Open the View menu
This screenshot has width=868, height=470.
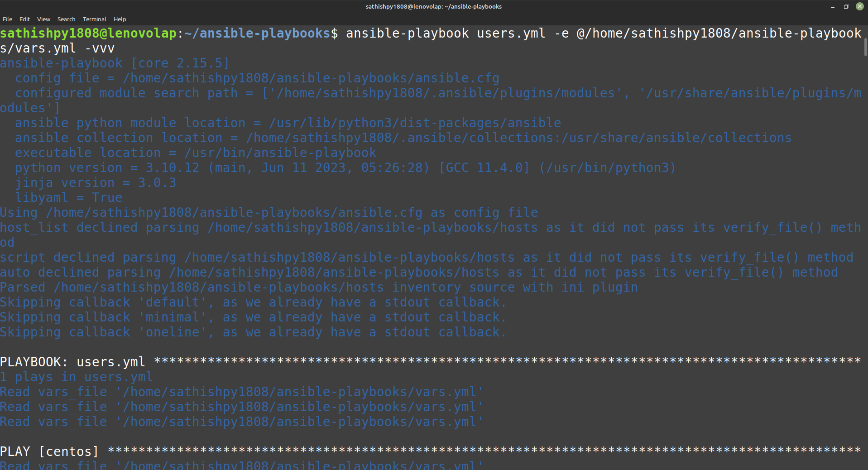43,19
